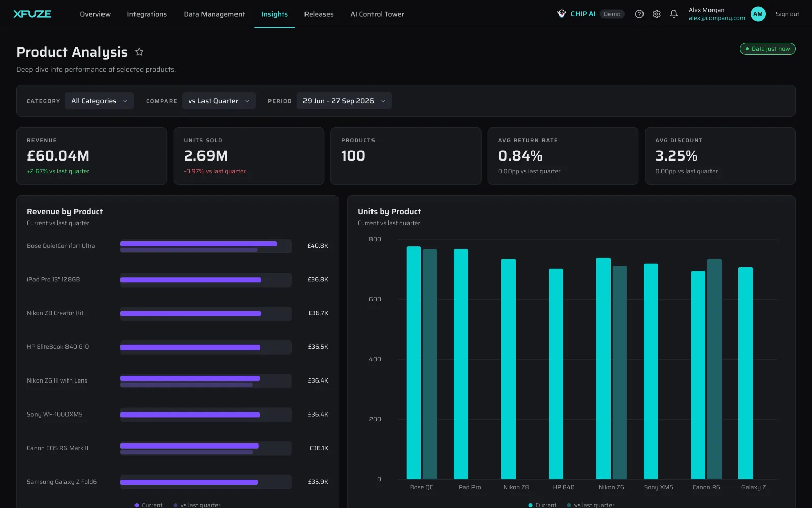Go to the AI Control Tower tab
The image size is (812, 508).
[x=377, y=14]
